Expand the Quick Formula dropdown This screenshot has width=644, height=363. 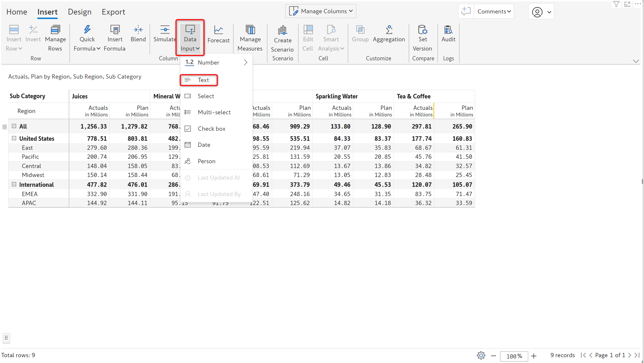pos(98,49)
